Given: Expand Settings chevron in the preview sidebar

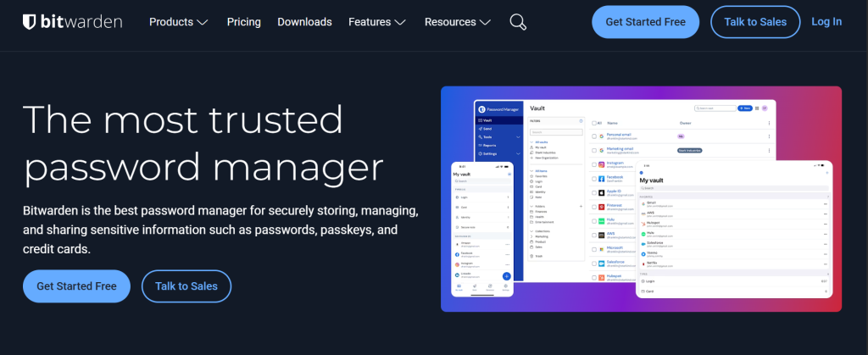Looking at the screenshot, I should click(x=518, y=153).
